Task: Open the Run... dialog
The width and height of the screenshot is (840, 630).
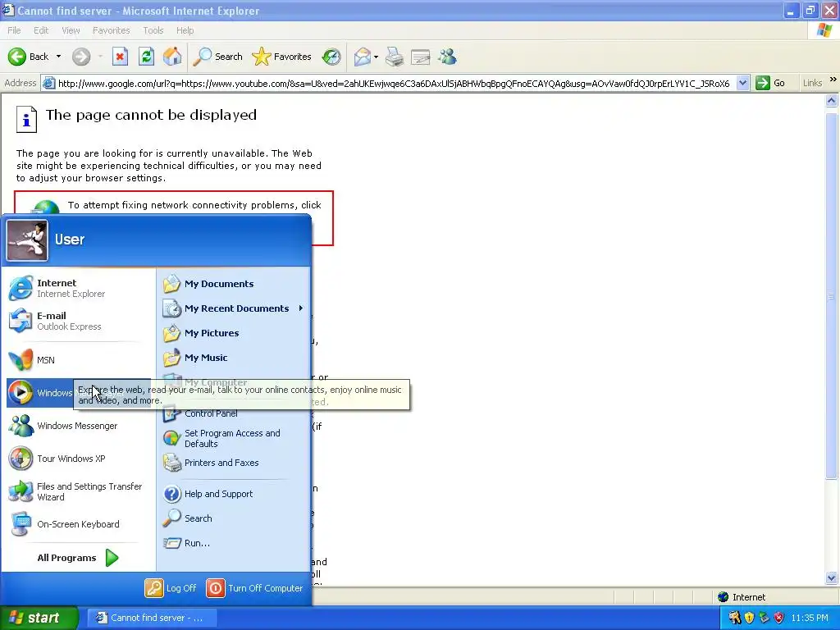Action: point(234,543)
